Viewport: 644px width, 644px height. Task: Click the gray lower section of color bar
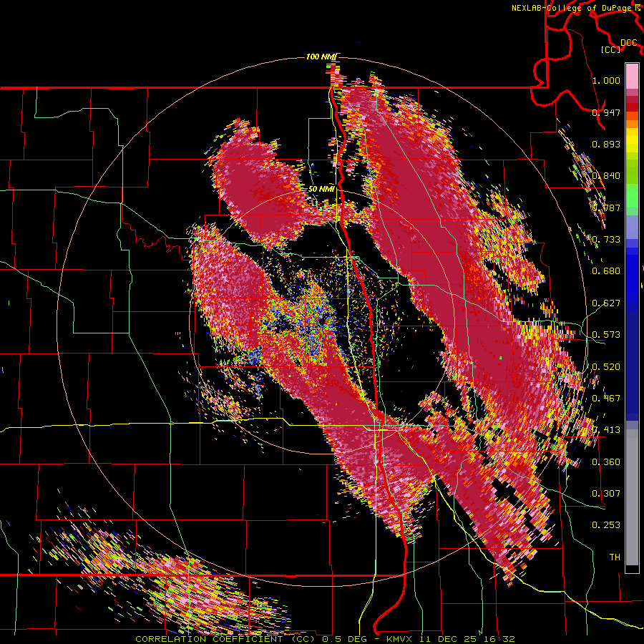[632, 497]
